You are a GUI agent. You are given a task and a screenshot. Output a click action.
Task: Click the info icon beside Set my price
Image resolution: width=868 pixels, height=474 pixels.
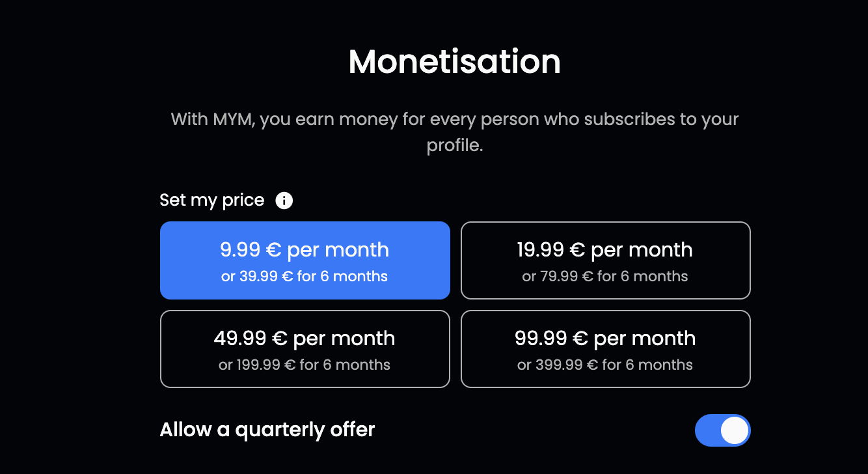[284, 201]
